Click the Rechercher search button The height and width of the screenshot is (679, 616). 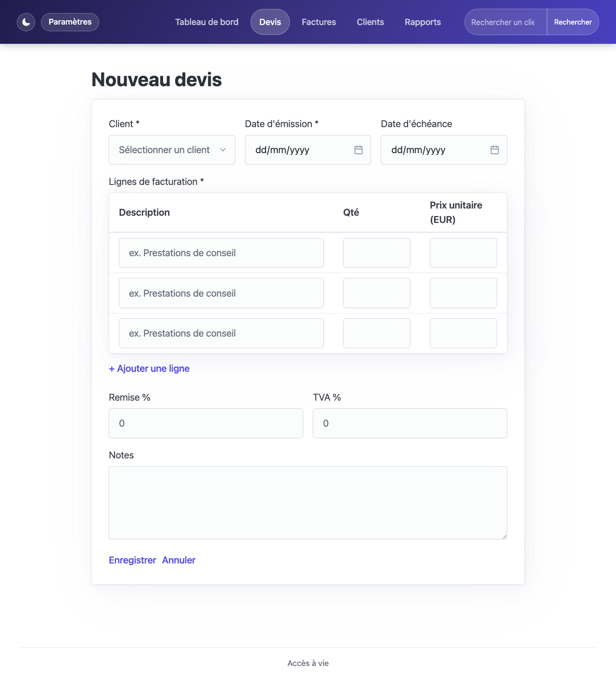[x=573, y=22]
